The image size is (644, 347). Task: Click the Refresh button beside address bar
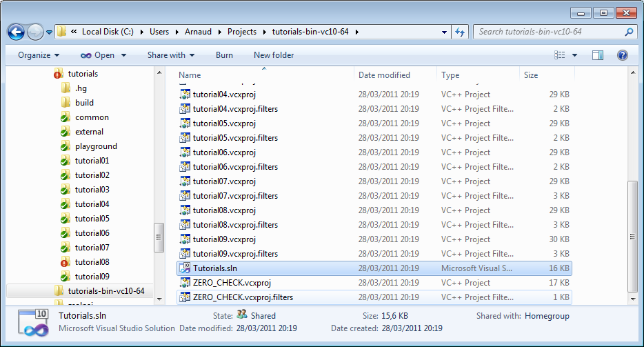[x=461, y=32]
